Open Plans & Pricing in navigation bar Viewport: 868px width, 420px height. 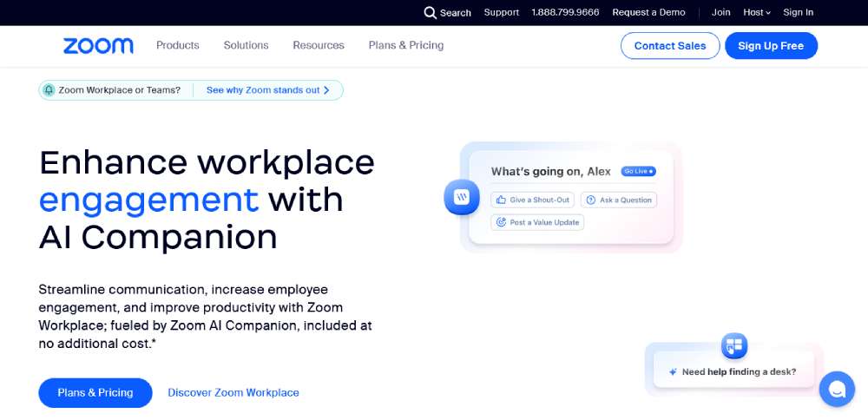click(x=406, y=45)
